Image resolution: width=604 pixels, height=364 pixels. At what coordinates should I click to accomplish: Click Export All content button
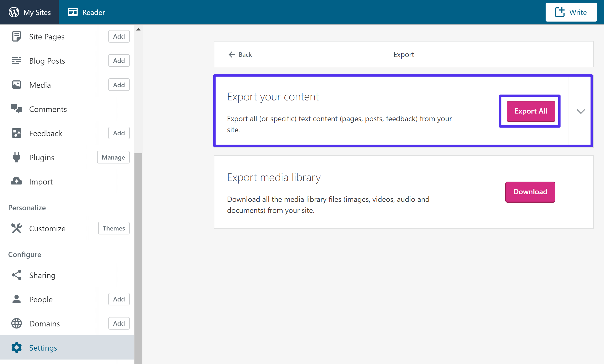530,111
